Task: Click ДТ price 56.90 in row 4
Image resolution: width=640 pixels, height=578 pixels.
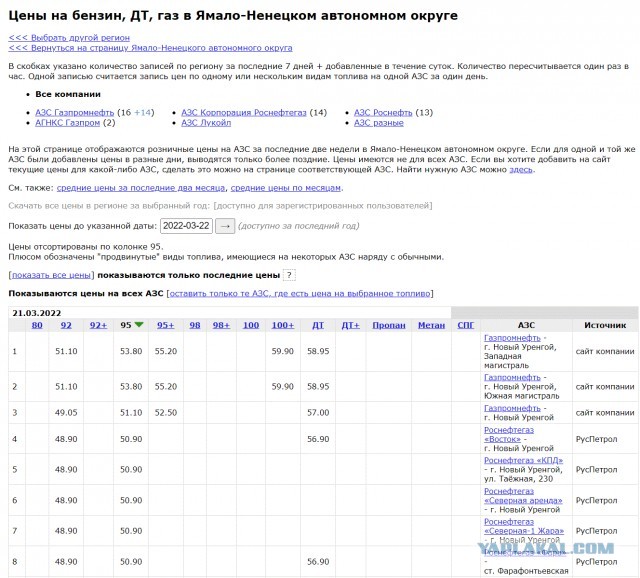Action: point(318,439)
